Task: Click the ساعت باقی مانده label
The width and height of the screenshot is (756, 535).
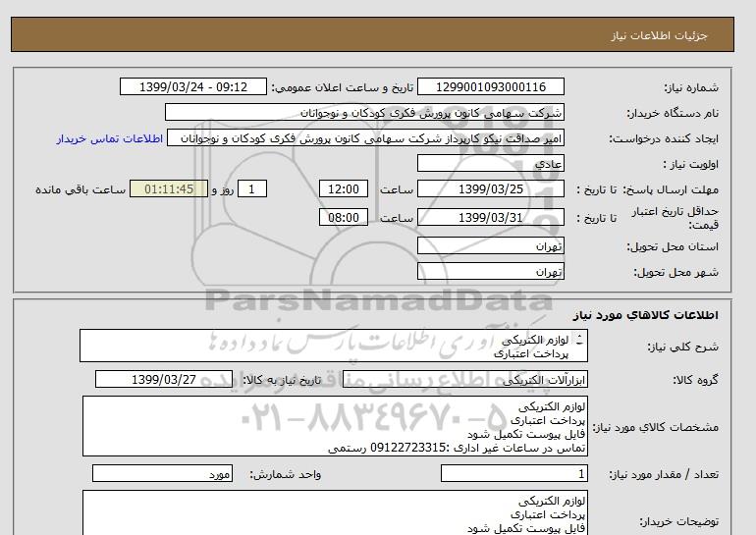Action: pyautogui.click(x=81, y=189)
